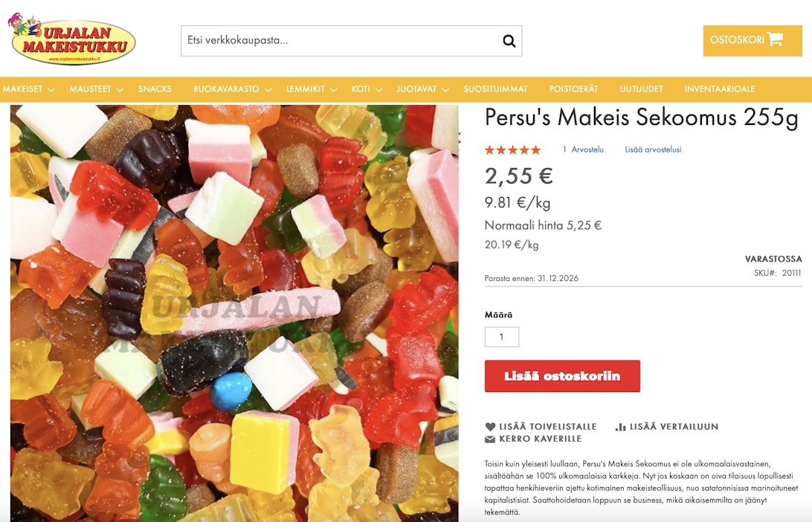The height and width of the screenshot is (522, 812).
Task: Go to Suosituimmat menu item
Action: [495, 89]
